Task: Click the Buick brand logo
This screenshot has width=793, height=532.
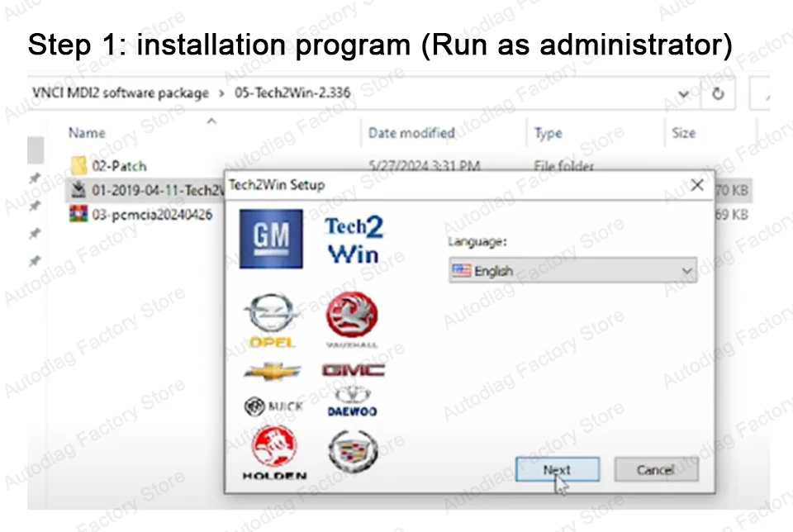Action: (273, 406)
